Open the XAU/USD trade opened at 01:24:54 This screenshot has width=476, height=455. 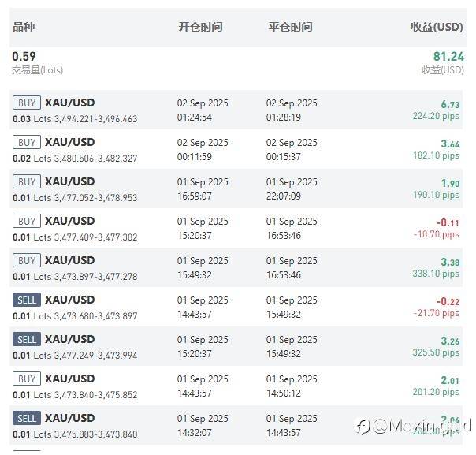[x=70, y=103]
